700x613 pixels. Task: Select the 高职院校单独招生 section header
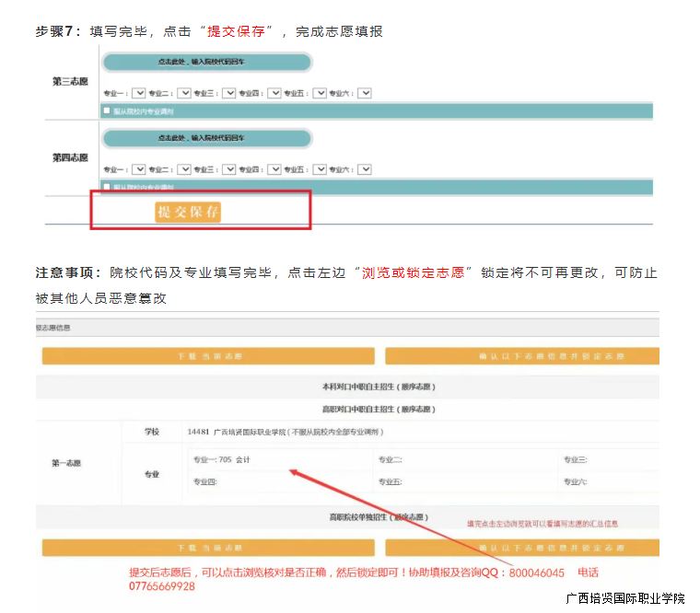[x=378, y=518]
